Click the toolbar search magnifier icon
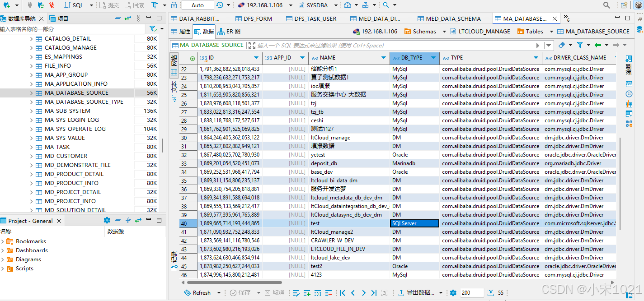 coord(385,5)
